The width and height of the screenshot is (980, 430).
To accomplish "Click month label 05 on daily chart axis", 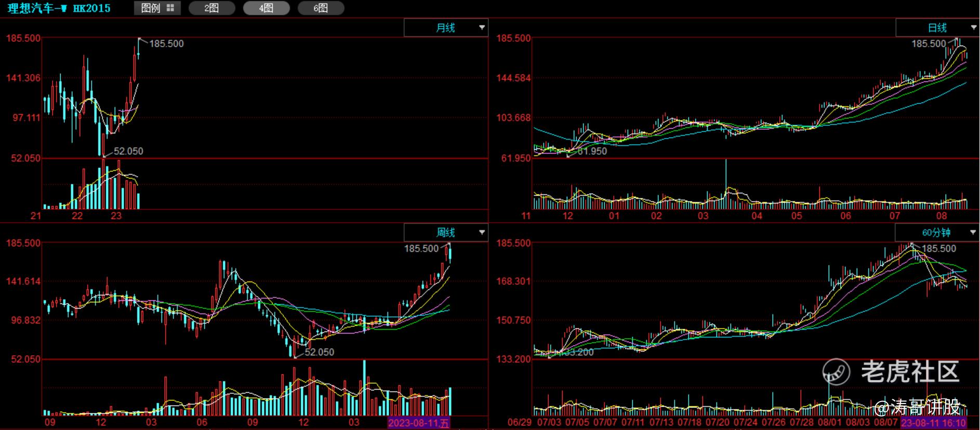I will tap(797, 216).
